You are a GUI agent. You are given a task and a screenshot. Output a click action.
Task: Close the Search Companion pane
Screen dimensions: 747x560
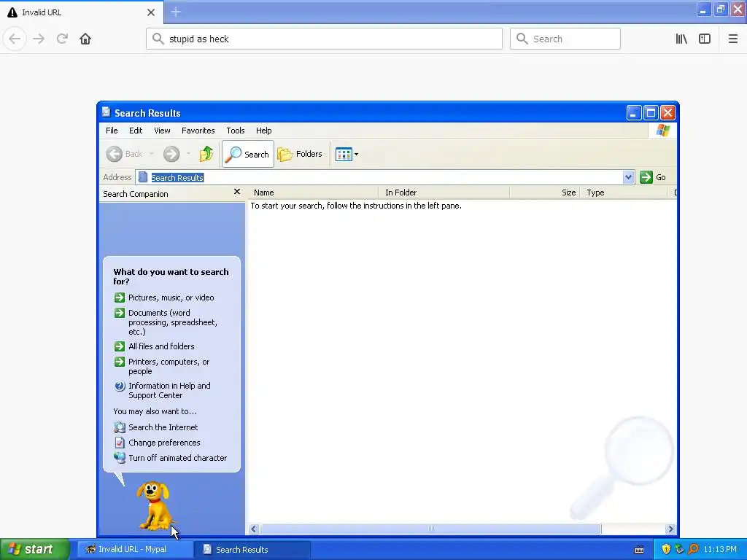point(237,192)
